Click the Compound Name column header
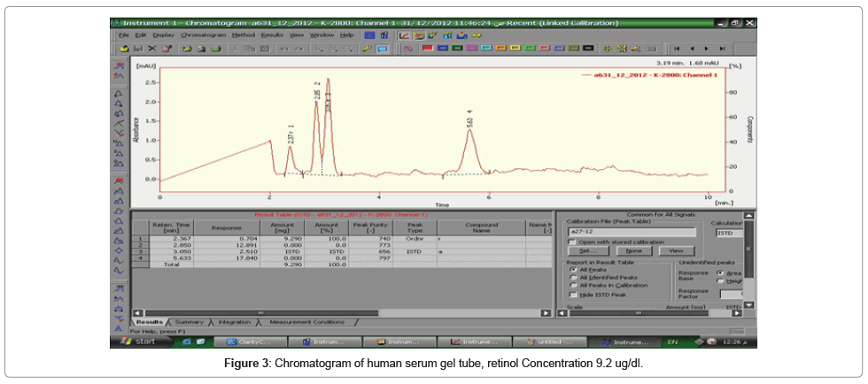This screenshot has height=384, width=868. tap(481, 227)
